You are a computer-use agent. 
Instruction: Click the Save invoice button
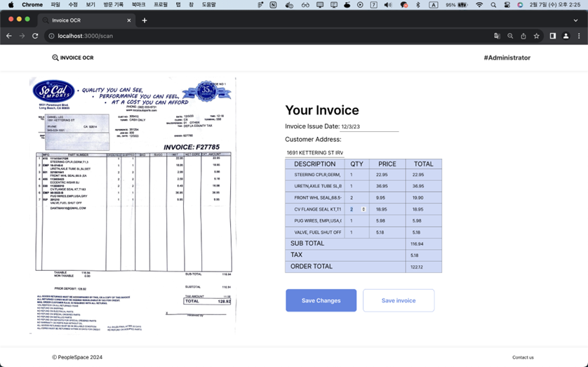pos(399,300)
